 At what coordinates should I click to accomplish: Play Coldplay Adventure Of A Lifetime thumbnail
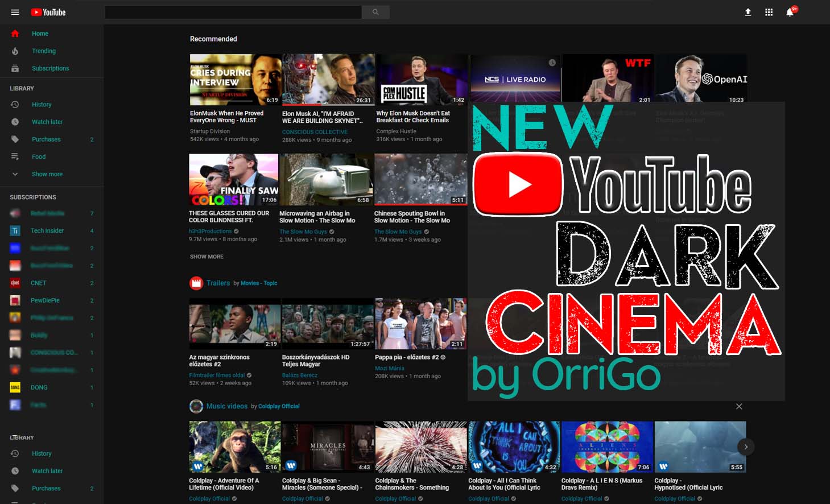[234, 447]
